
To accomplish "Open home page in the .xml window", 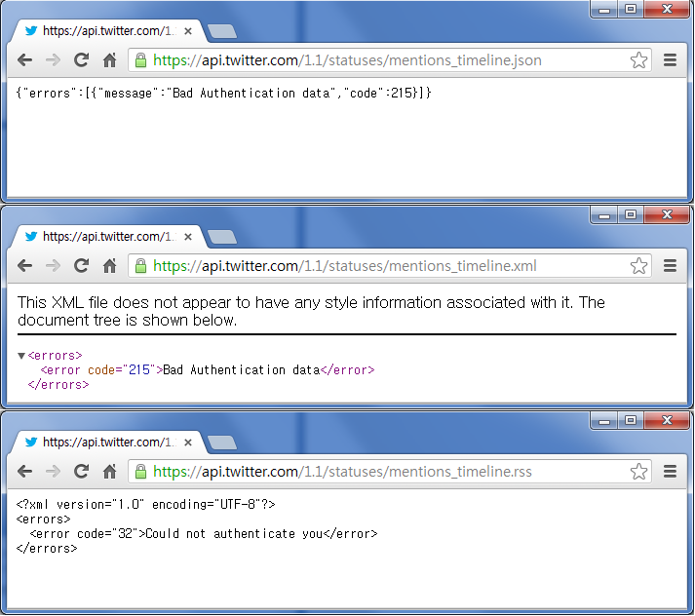I will (x=109, y=265).
